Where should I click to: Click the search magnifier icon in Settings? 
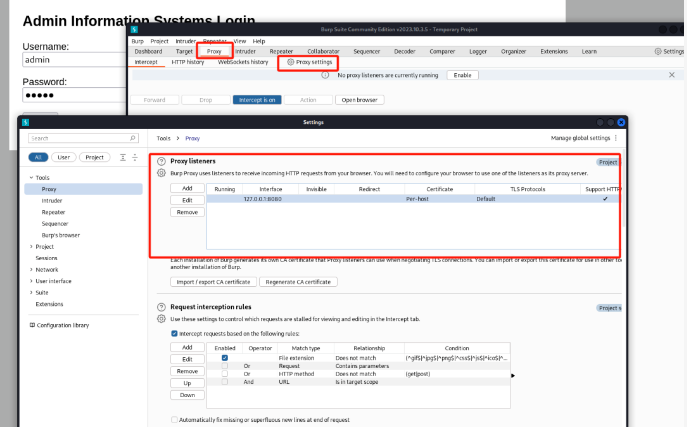tap(132, 138)
